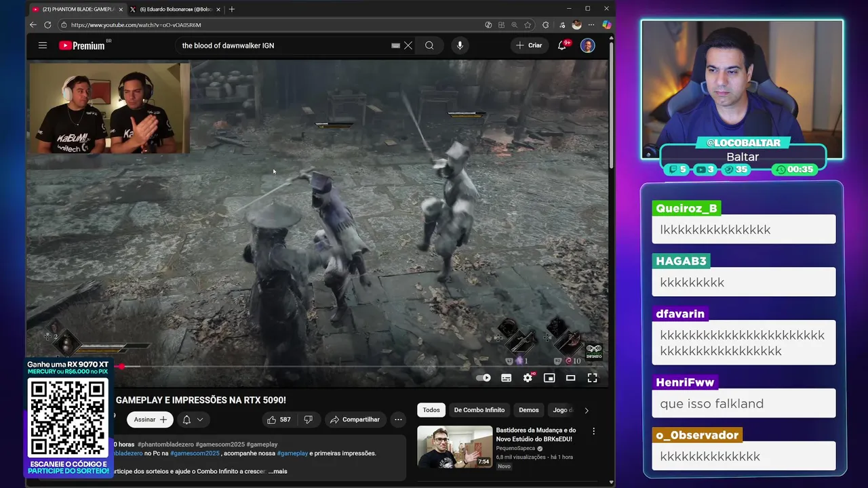Click the YouTube search magnifier button

429,45
